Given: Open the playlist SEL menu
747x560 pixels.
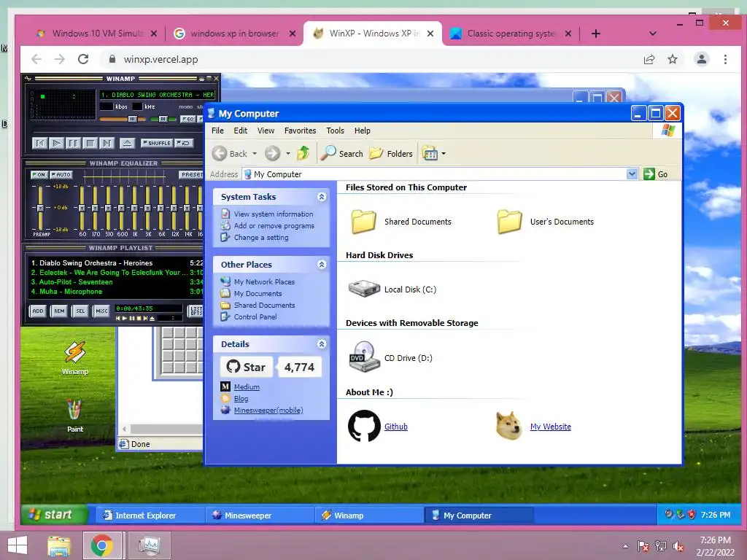Looking at the screenshot, I should [x=80, y=311].
